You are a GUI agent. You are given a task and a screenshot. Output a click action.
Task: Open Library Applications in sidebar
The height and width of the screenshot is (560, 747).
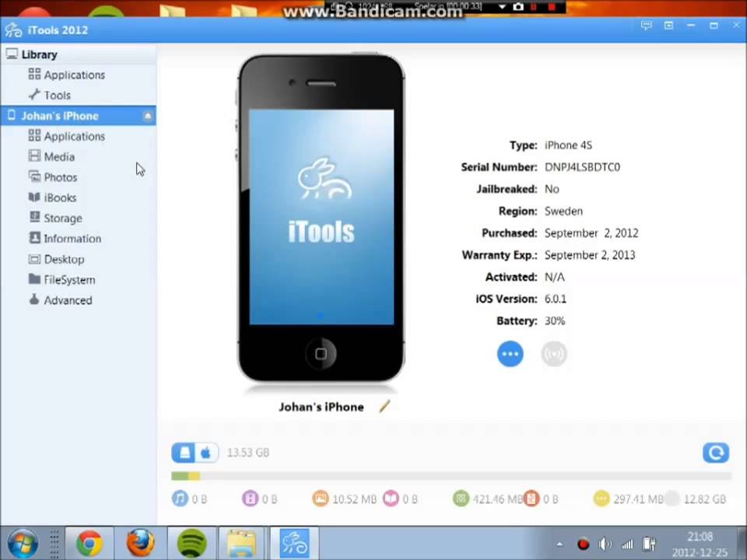[67, 75]
